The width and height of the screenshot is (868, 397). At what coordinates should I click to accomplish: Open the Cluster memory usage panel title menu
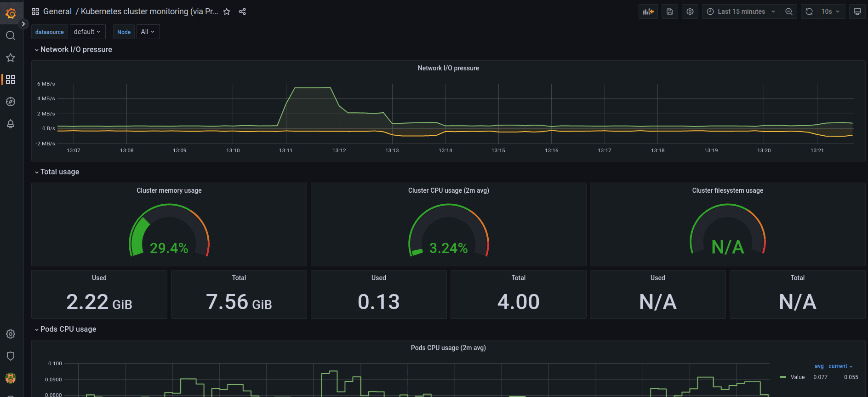point(169,190)
